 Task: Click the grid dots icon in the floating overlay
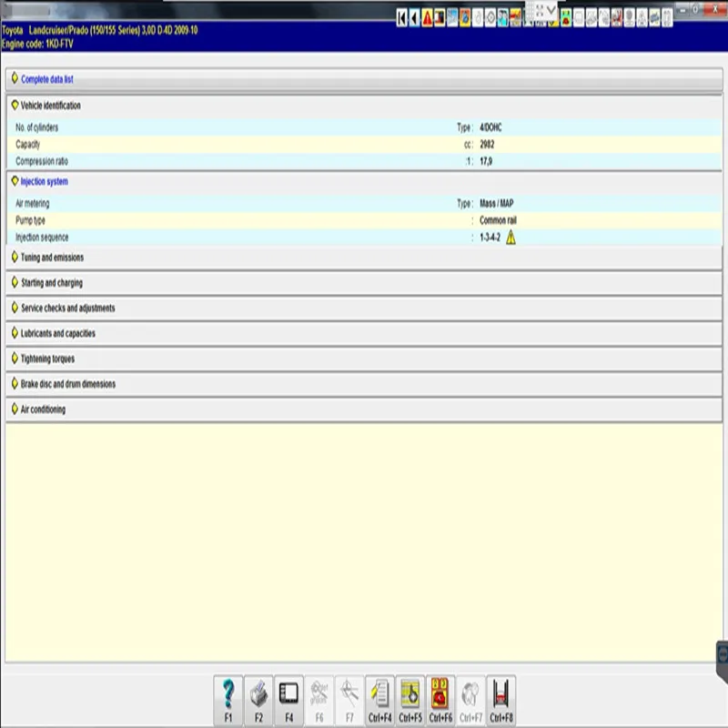530,10
